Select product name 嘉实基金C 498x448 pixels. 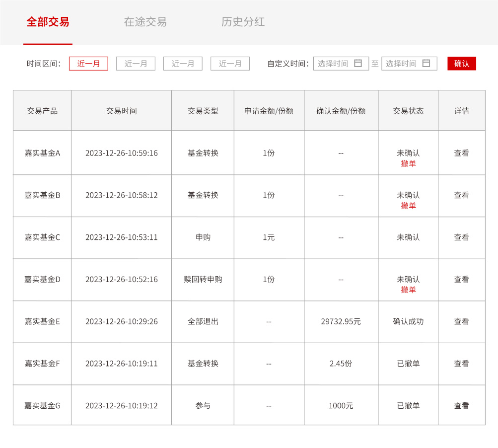pos(42,237)
